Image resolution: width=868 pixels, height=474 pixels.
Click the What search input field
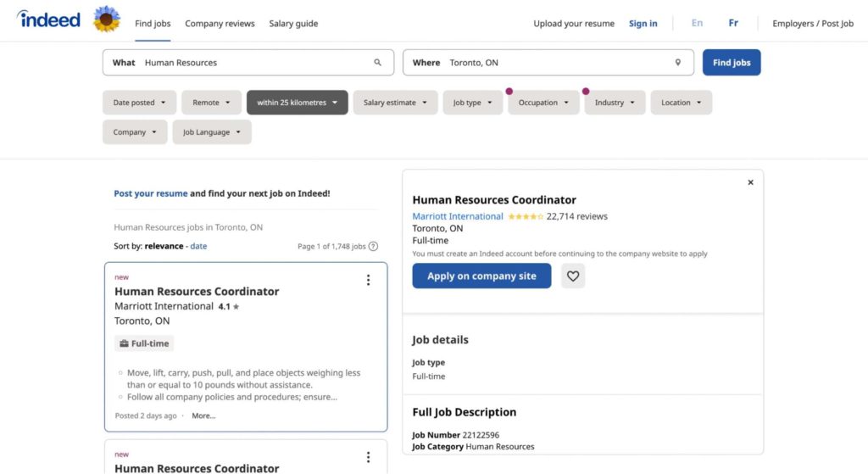(248, 63)
